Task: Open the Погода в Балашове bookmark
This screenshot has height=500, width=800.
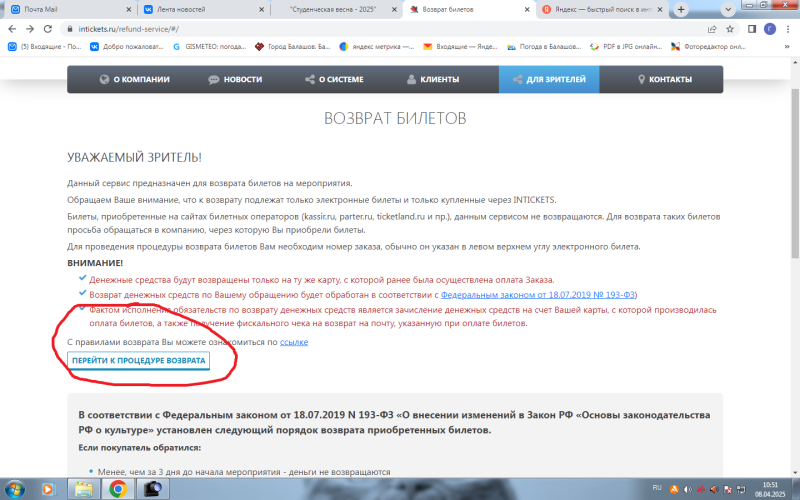Action: click(x=544, y=46)
